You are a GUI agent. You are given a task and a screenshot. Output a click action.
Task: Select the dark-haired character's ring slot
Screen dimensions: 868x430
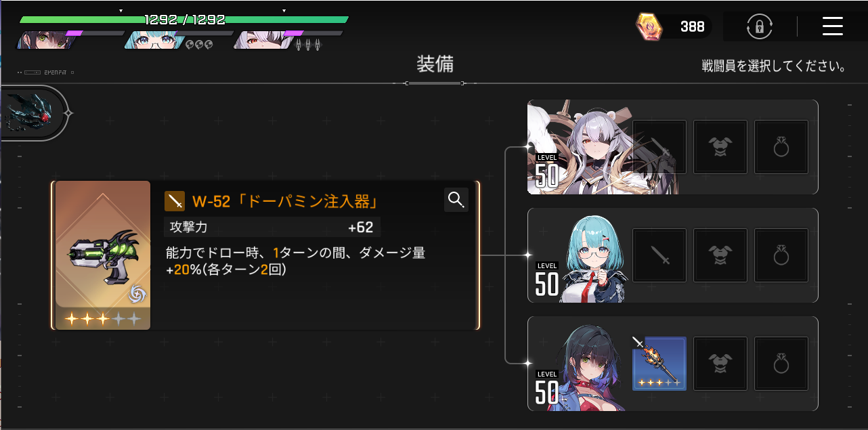[781, 364]
